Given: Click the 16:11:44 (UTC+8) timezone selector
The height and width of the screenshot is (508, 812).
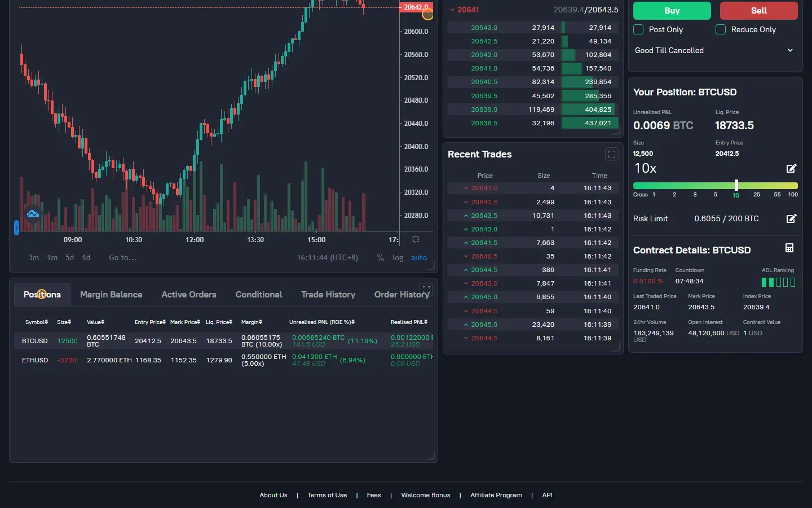Looking at the screenshot, I should [x=328, y=257].
